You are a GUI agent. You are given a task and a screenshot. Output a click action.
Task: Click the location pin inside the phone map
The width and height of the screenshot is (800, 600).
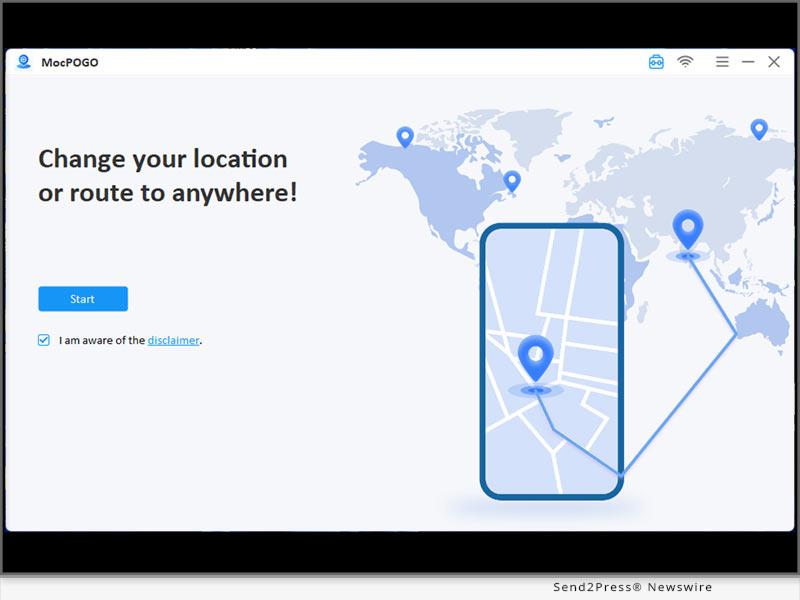(x=536, y=356)
